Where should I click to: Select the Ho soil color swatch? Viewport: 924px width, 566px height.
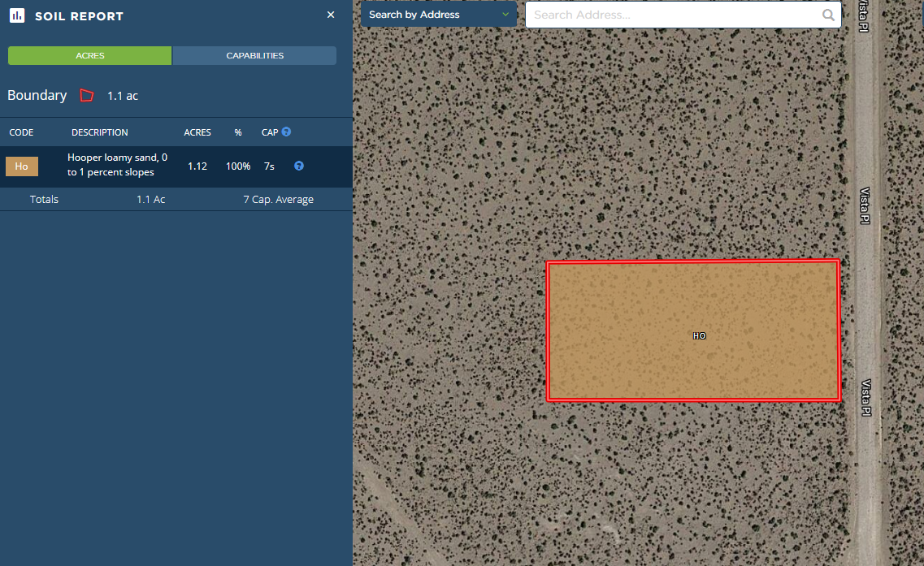coord(22,166)
